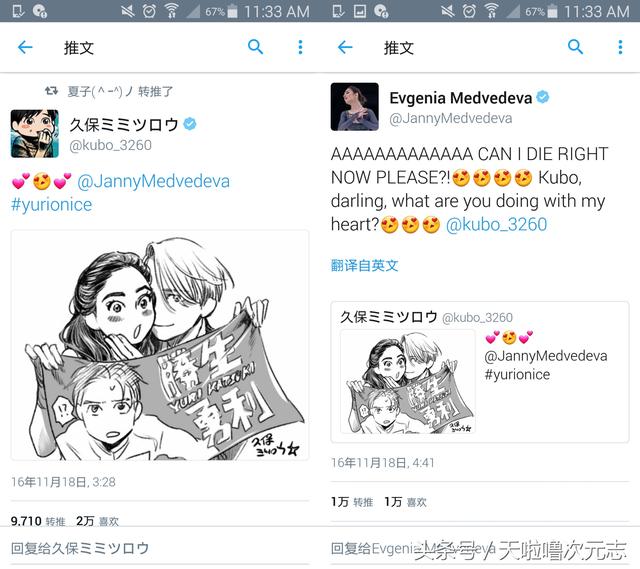
Task: View the 9,710 retweets list
Action: (x=38, y=521)
